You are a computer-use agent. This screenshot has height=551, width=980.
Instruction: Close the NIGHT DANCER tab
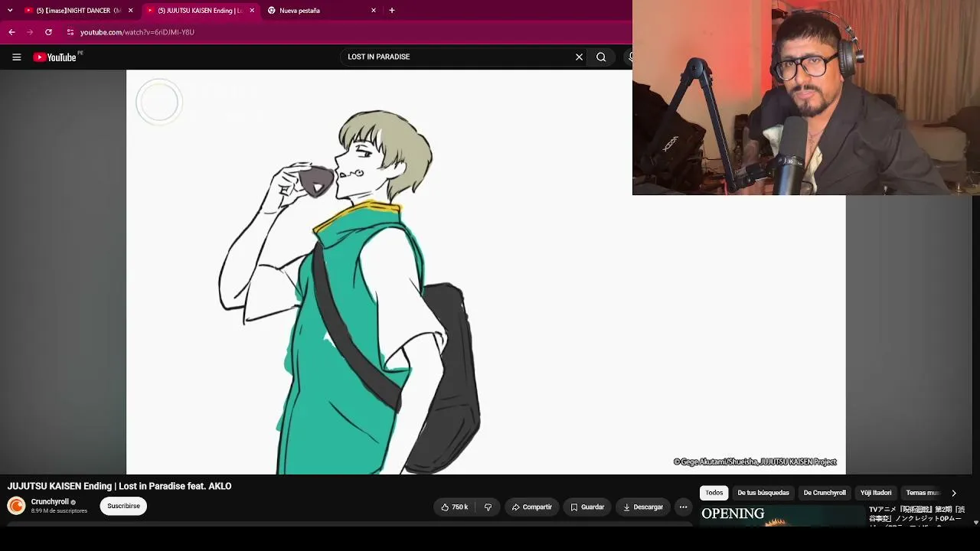[x=131, y=11]
